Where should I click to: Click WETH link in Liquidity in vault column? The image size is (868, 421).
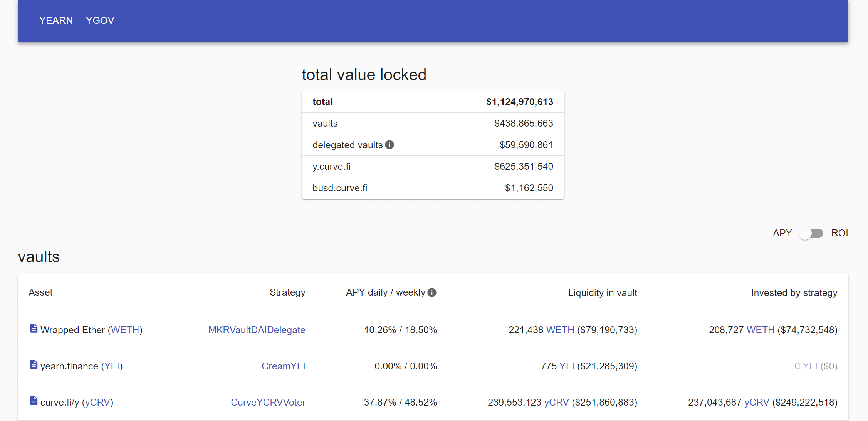coord(560,330)
